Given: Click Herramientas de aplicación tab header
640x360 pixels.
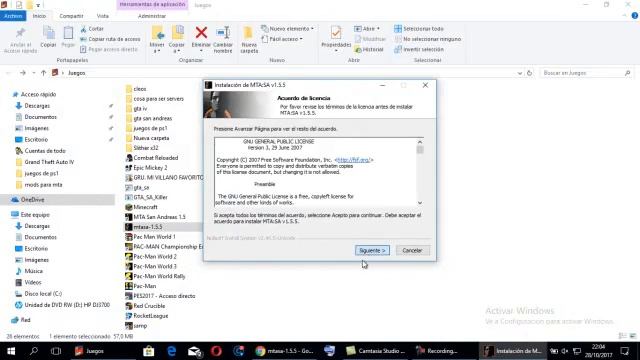Looking at the screenshot, I should 152,4.
